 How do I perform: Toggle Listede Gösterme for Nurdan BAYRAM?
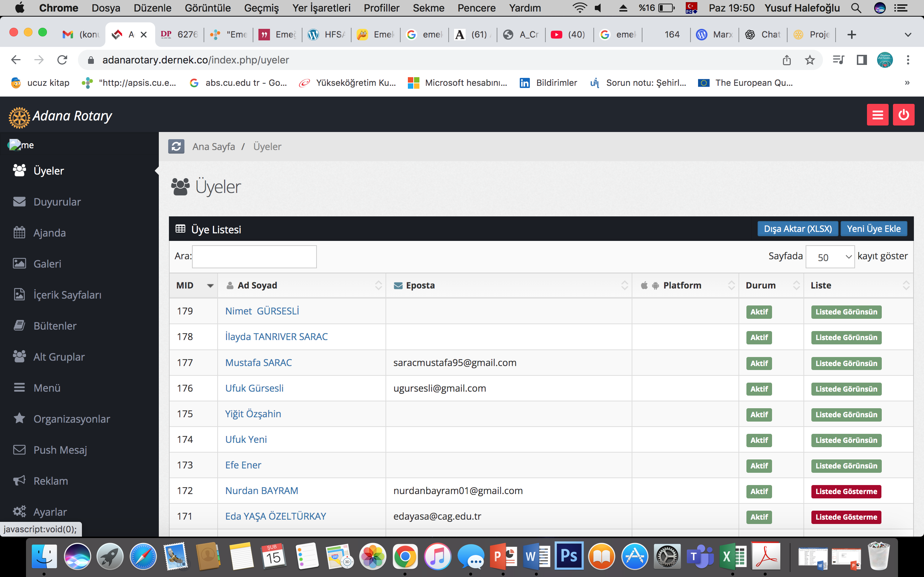click(846, 491)
